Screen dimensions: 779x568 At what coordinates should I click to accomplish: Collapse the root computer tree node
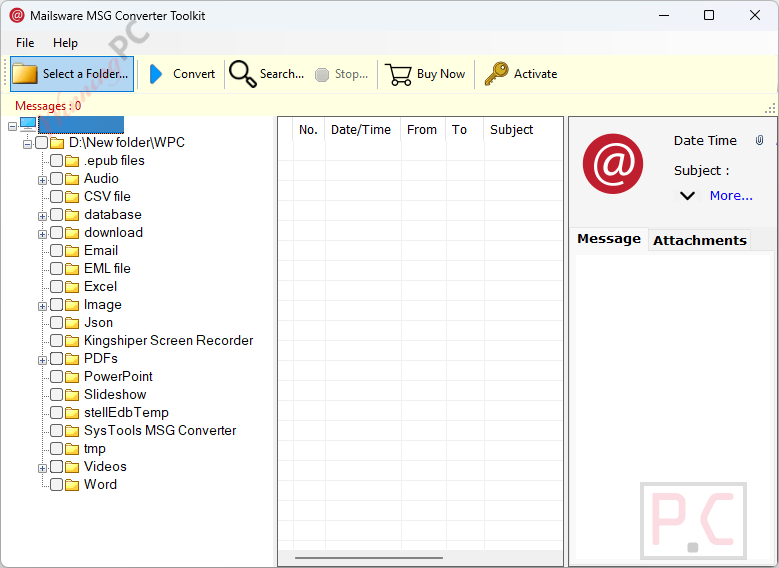(x=12, y=126)
